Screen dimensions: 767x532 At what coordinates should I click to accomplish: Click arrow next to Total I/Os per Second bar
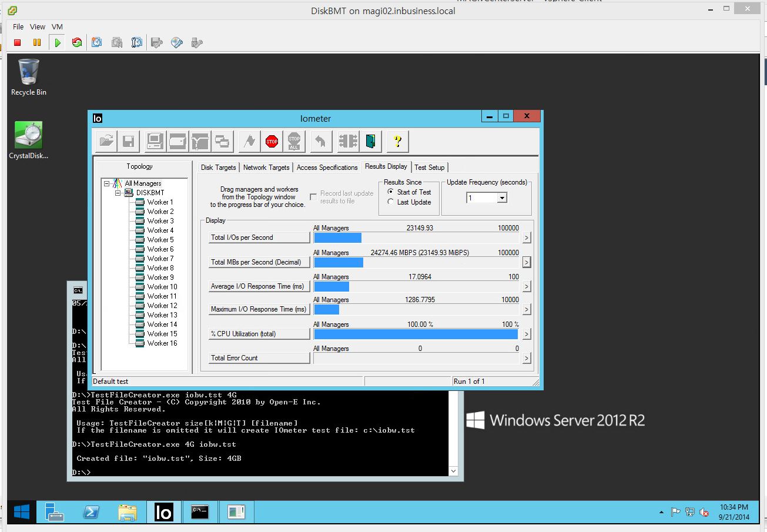pos(527,237)
